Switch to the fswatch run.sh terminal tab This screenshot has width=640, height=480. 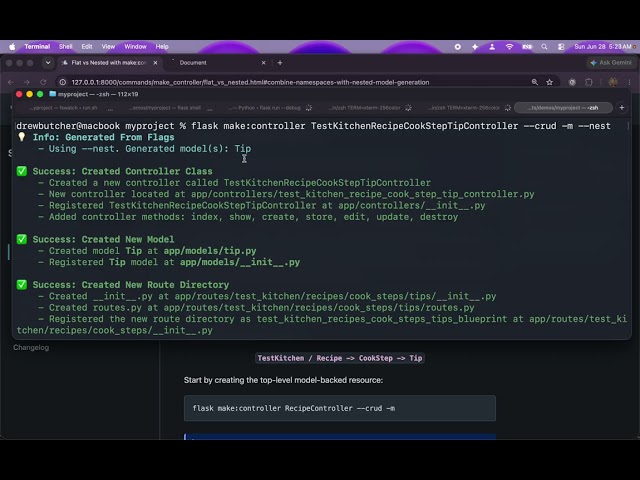pos(63,108)
